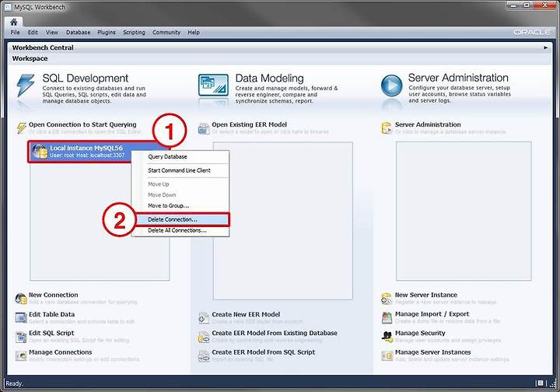
Task: Click the New Server Instance icon
Action: [x=387, y=299]
